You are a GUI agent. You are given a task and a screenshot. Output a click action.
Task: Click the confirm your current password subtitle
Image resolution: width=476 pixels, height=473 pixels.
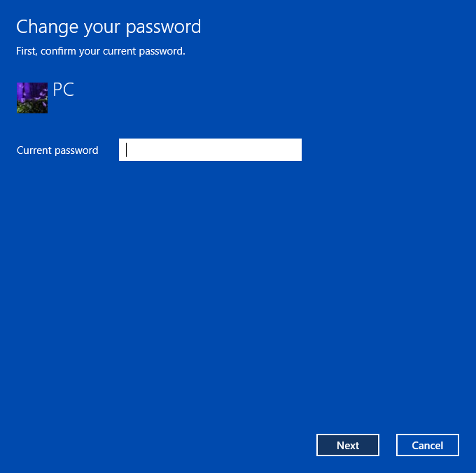101,51
